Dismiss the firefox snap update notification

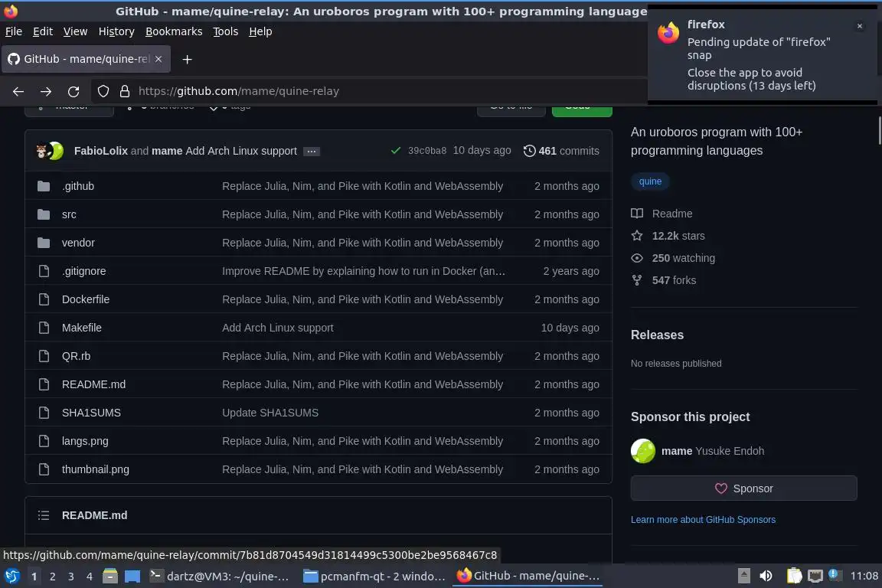pyautogui.click(x=860, y=26)
